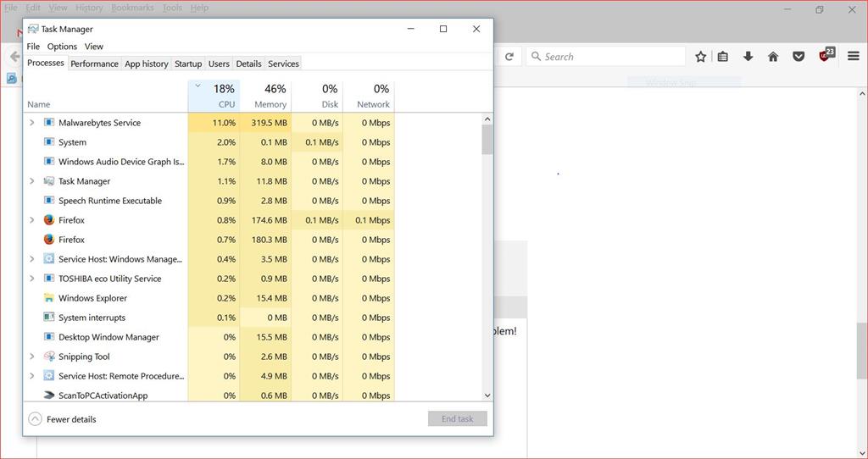Click the Malwarebytes Service process icon

[48, 122]
